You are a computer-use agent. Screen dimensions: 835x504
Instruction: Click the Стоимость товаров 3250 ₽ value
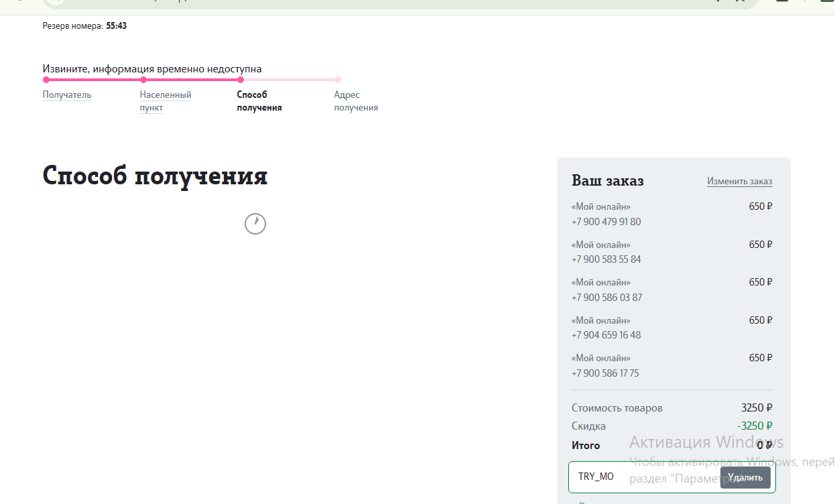click(757, 407)
